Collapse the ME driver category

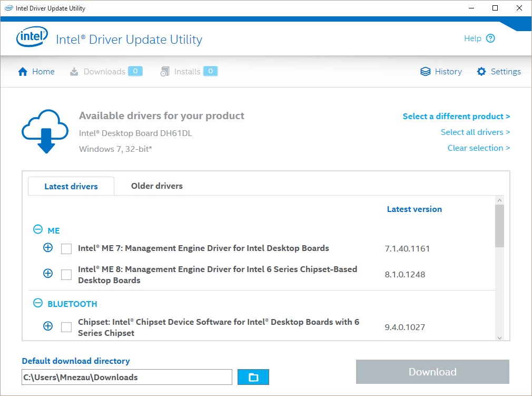[x=37, y=229]
